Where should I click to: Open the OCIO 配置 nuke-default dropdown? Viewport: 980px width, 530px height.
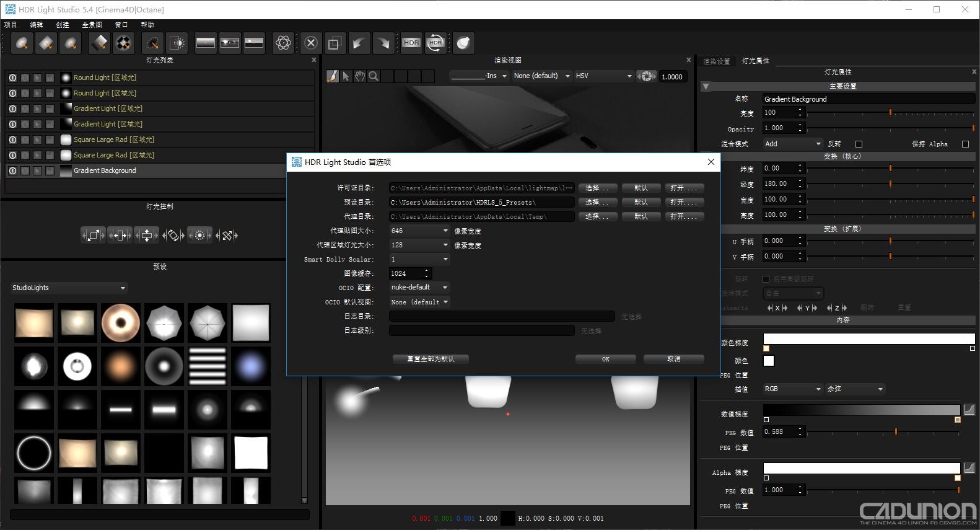419,287
